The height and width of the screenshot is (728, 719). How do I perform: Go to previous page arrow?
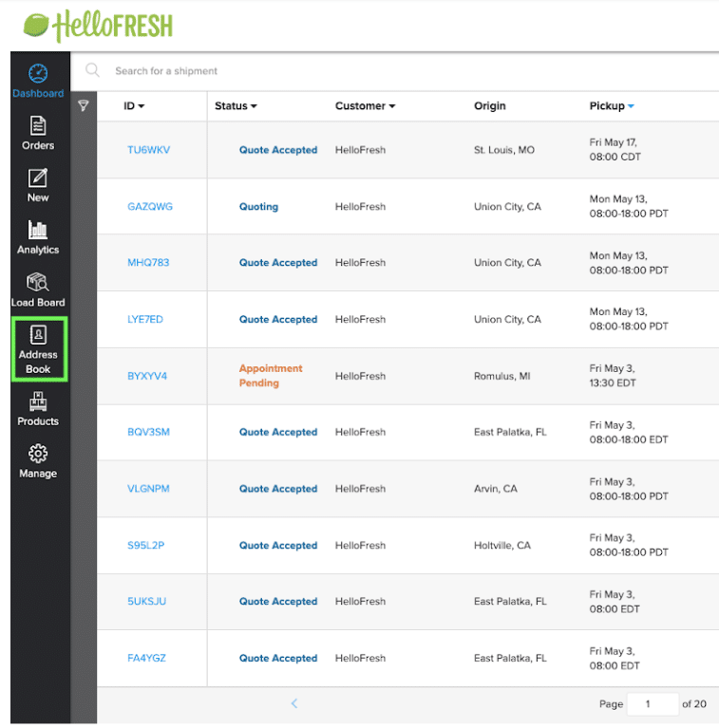(294, 703)
